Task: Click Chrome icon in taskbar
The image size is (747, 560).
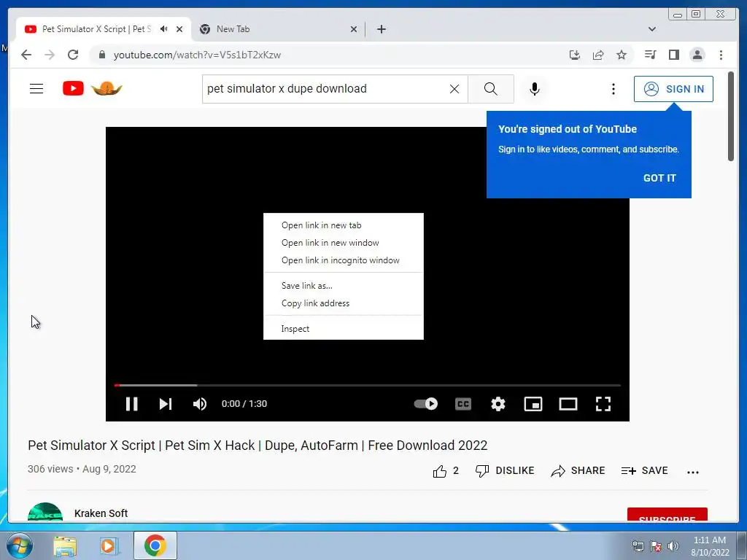Action: 155,545
